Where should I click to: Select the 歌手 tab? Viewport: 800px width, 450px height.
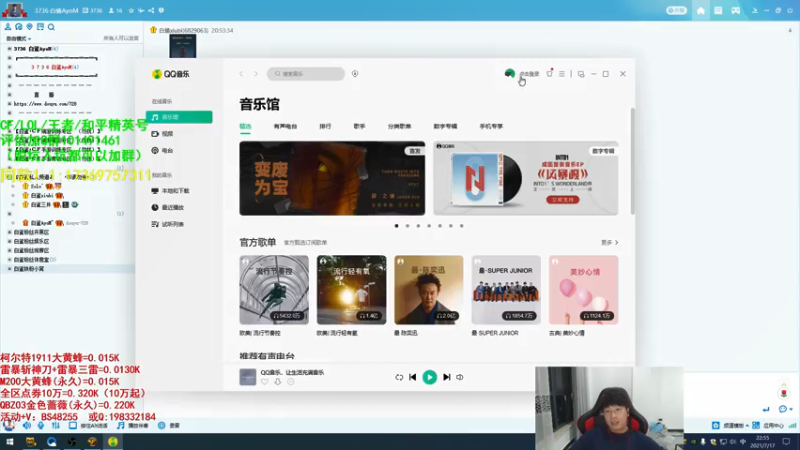point(359,127)
